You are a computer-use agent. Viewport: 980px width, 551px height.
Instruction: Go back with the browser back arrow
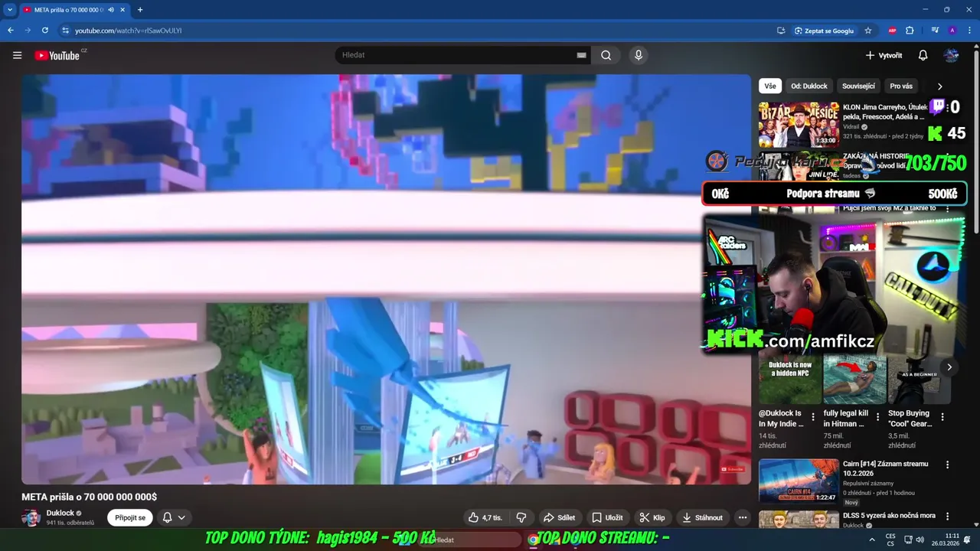[11, 31]
